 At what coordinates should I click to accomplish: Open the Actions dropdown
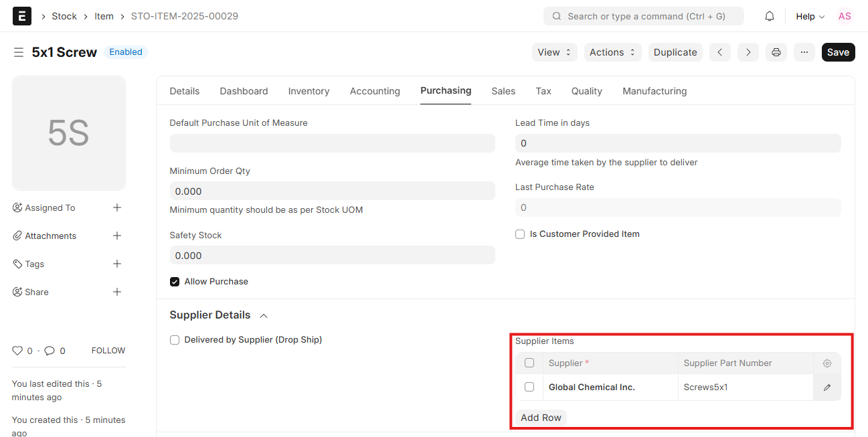point(612,52)
